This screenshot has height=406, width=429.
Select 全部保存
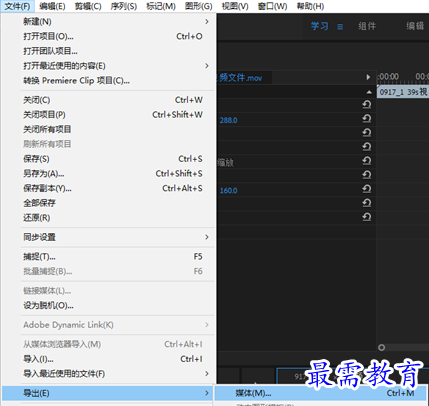tap(108, 203)
